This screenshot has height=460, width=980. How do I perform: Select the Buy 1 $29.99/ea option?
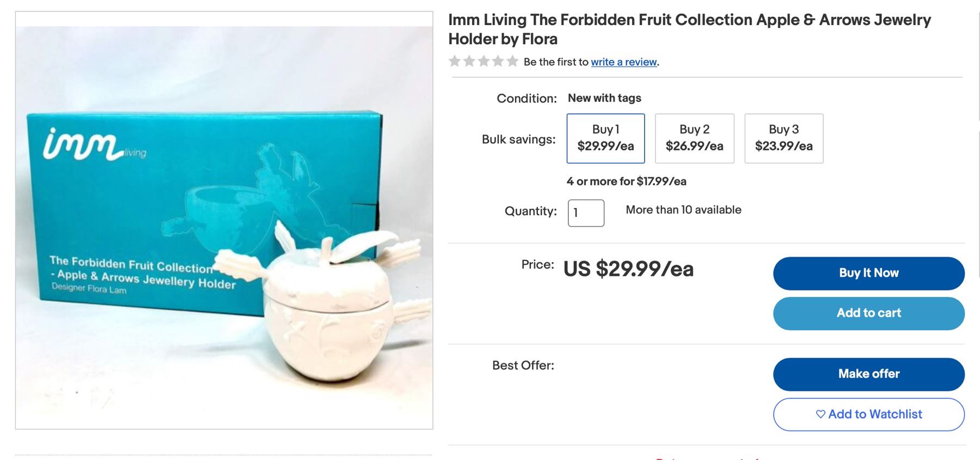[605, 138]
